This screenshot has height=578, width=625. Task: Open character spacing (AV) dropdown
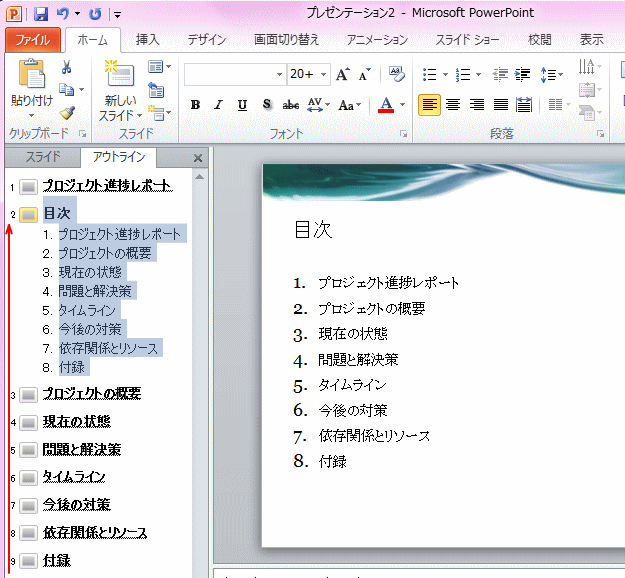(318, 105)
